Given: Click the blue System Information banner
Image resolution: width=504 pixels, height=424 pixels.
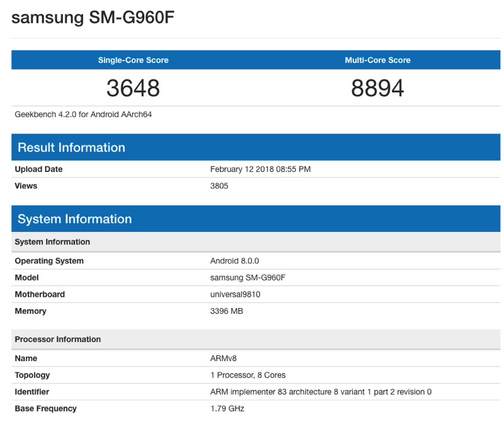Looking at the screenshot, I should [256, 219].
